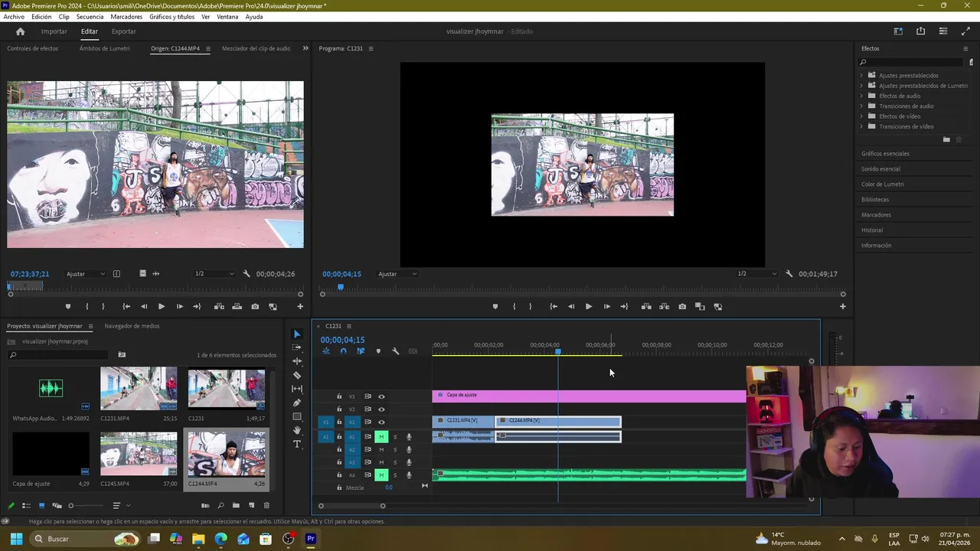The height and width of the screenshot is (551, 980).
Task: Select the Selection tool in the timeline toolbar
Action: tap(297, 334)
